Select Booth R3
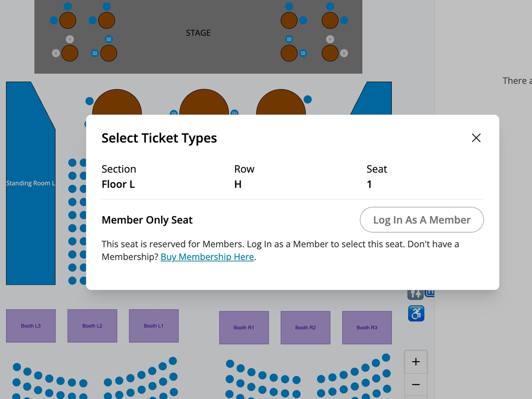The width and height of the screenshot is (532, 399). tap(367, 328)
